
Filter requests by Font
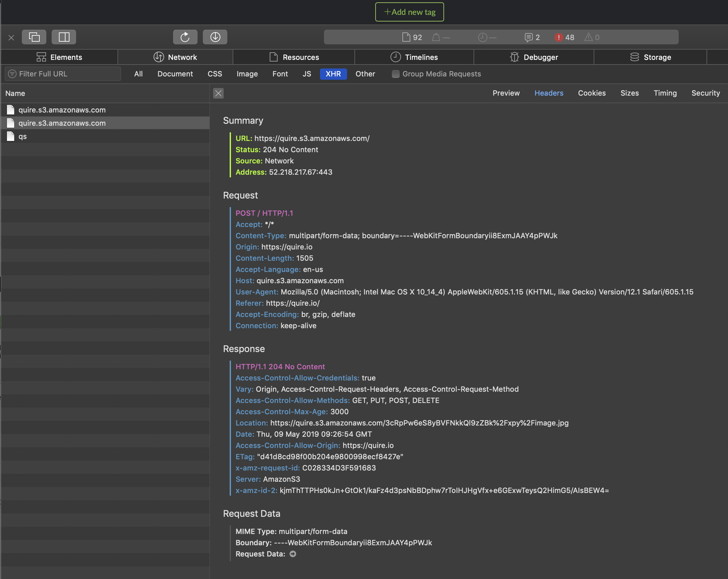[x=280, y=74]
